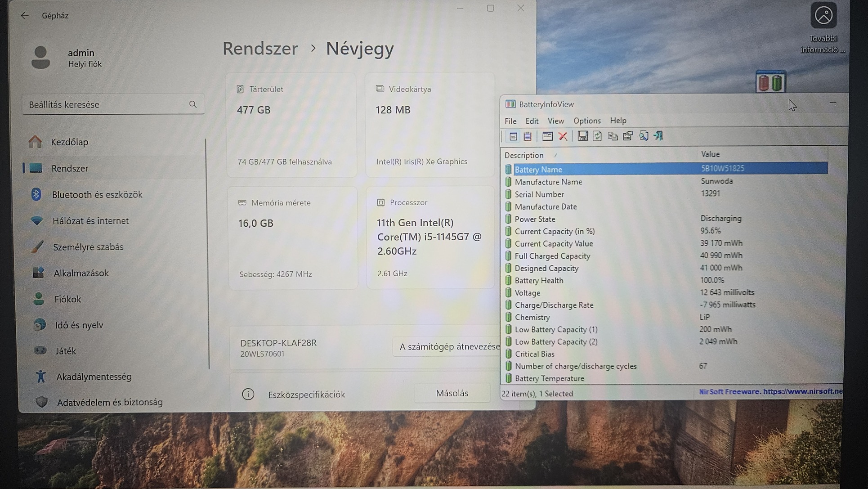Click the Value column header
Screen dimensions: 868x489
[710, 154]
